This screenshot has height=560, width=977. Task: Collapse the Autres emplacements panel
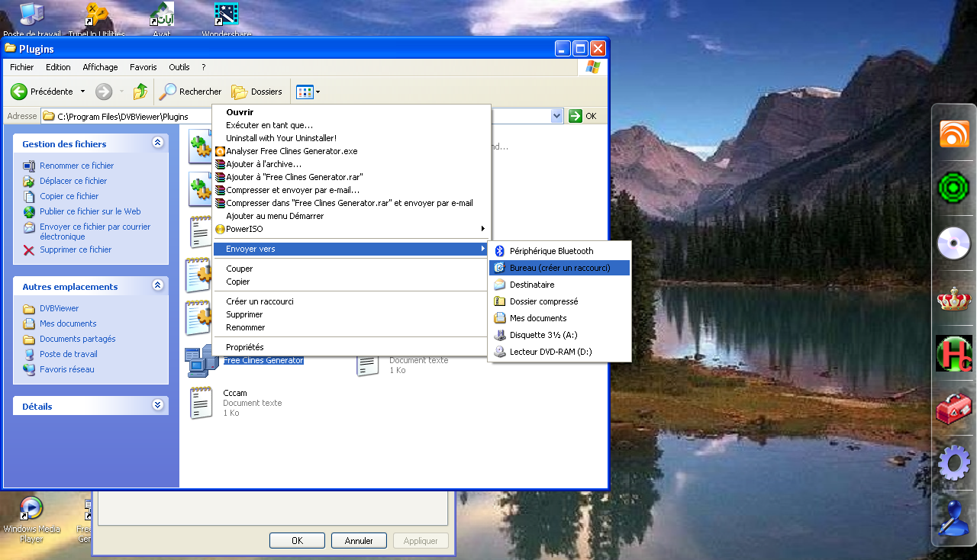pos(157,285)
